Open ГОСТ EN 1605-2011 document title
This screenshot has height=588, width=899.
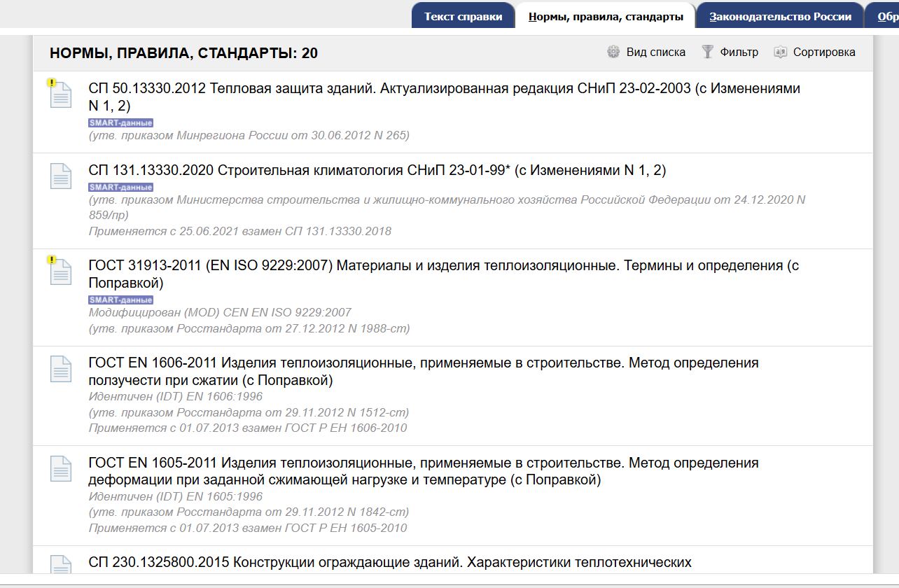click(424, 471)
